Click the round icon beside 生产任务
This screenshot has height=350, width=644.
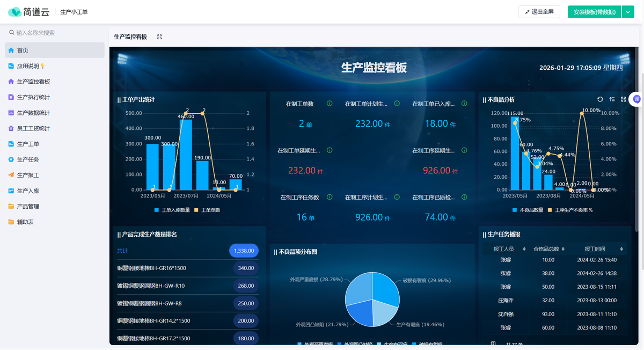click(11, 159)
